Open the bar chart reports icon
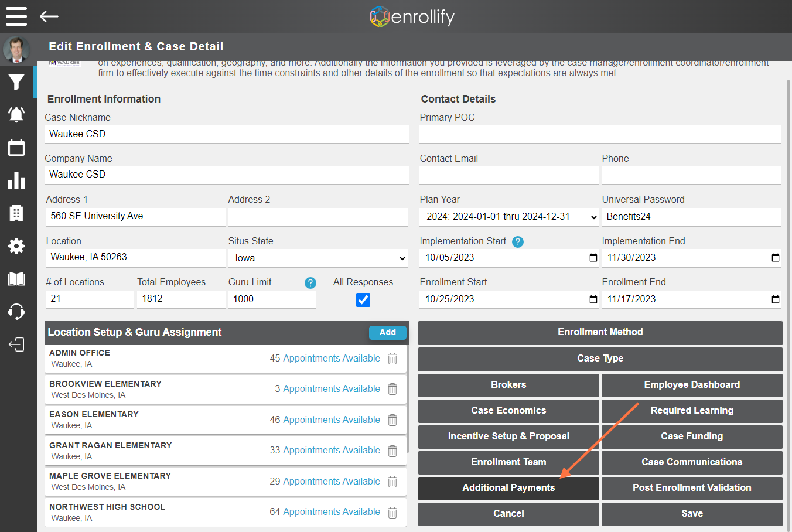 point(16,180)
